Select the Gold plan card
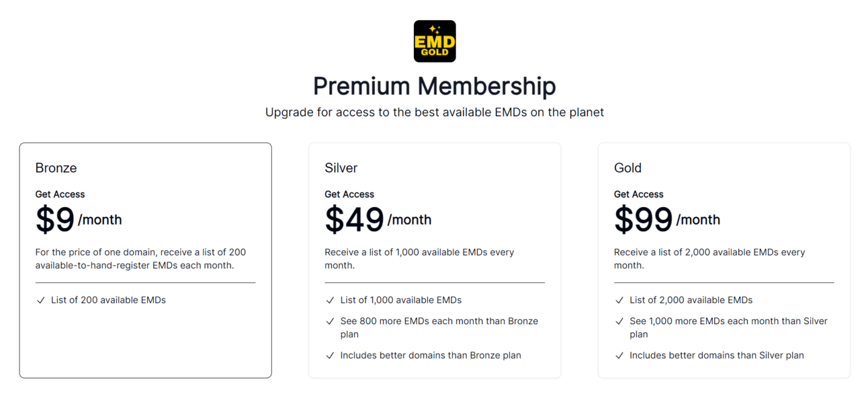Viewport: 868px width, 394px height. [724, 260]
